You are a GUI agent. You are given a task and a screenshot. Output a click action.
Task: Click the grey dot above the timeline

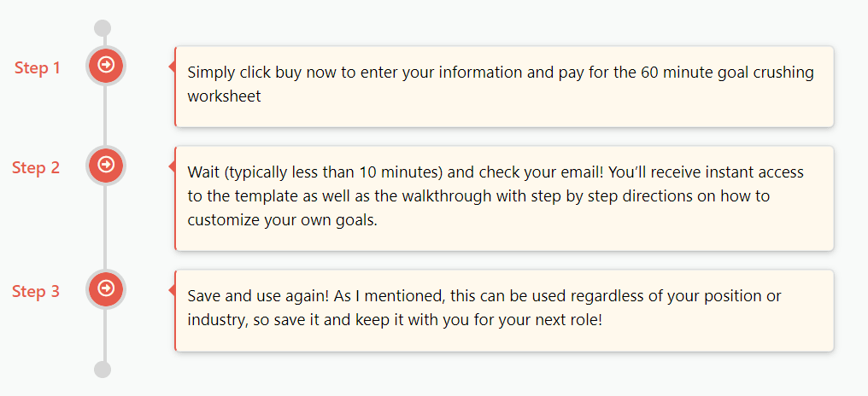[x=103, y=28]
